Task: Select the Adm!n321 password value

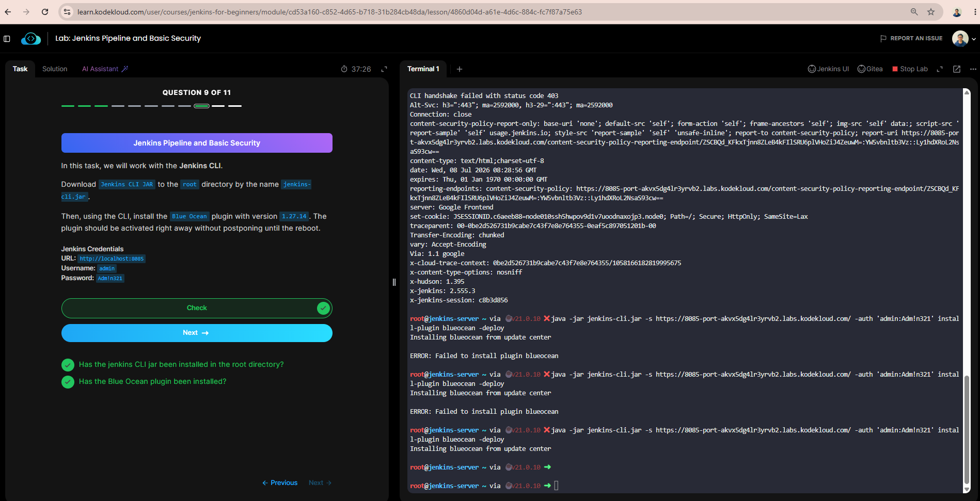Action: pyautogui.click(x=110, y=278)
